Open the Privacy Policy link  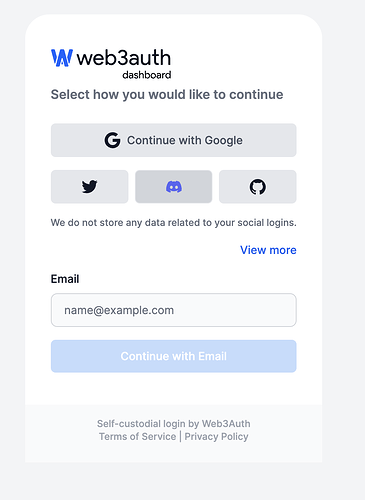pos(216,436)
